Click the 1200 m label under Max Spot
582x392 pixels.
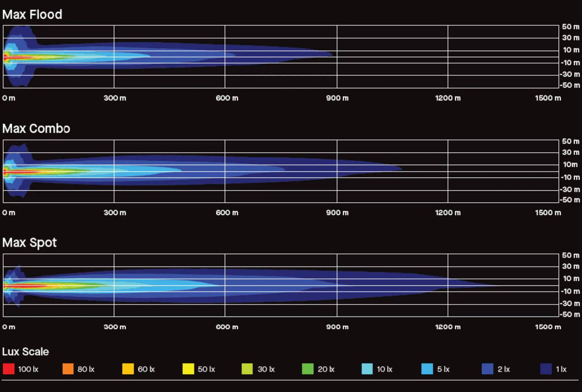pos(448,327)
